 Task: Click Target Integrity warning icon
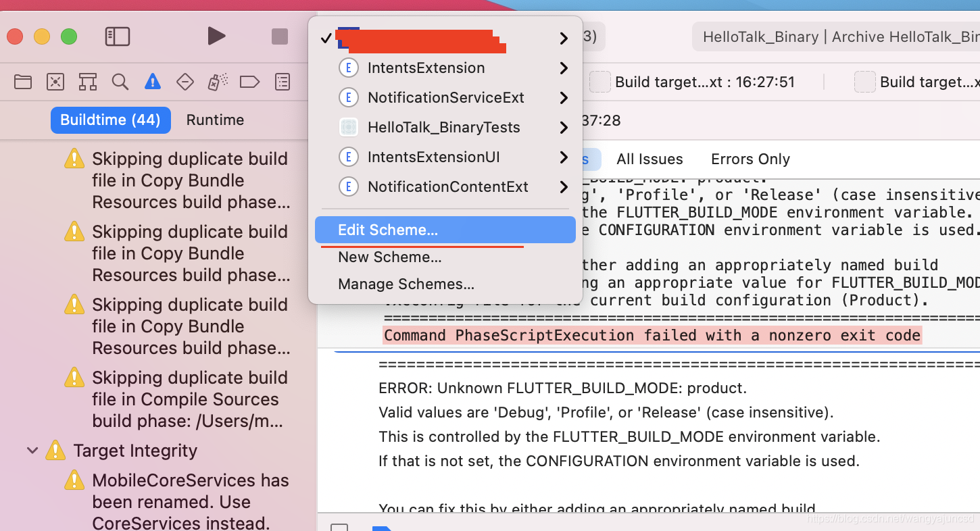(55, 450)
